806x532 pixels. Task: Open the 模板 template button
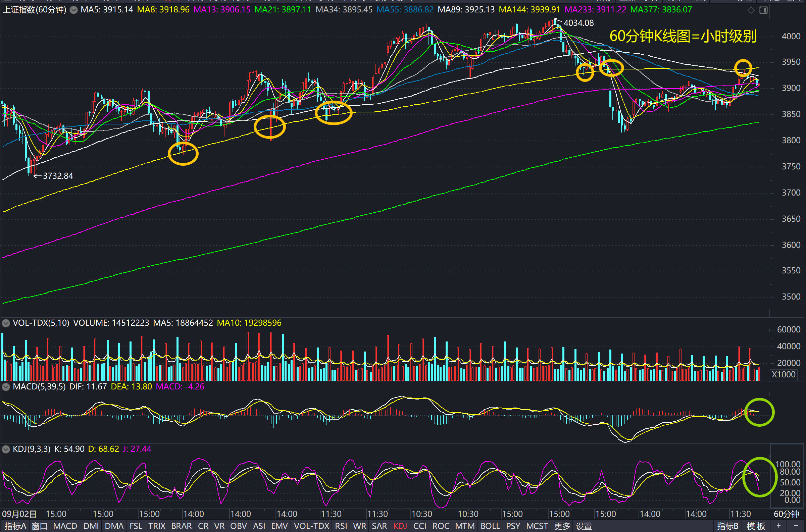756,526
